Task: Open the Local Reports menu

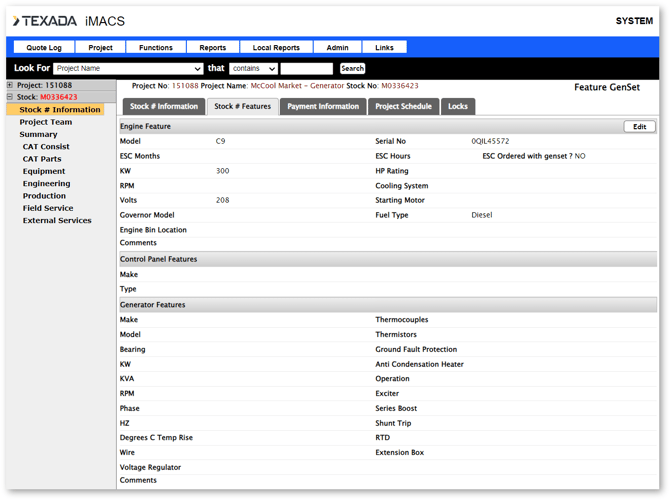Action: pos(276,47)
